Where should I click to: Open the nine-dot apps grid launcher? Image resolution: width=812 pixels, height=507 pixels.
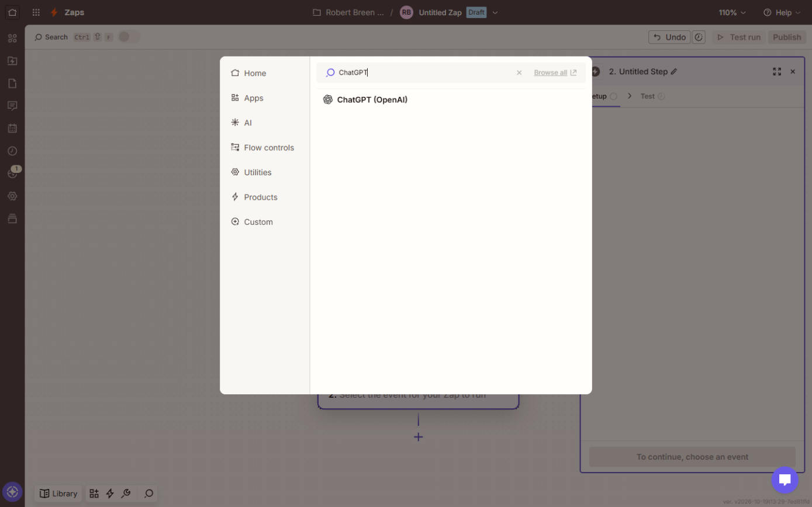[x=36, y=12]
